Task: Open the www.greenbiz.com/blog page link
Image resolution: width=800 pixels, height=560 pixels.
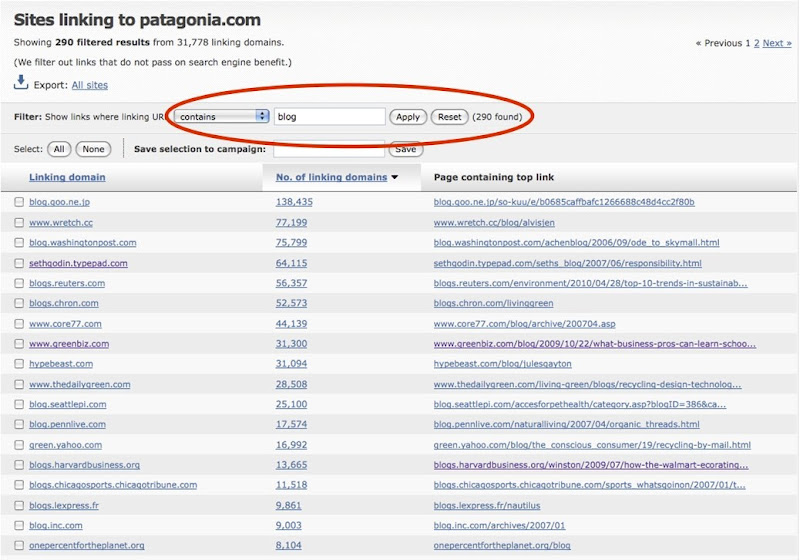Action: click(595, 344)
